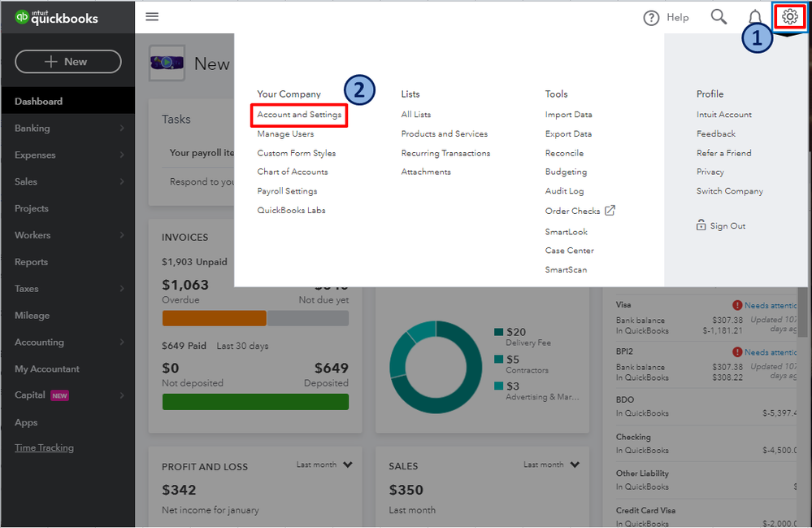Image resolution: width=812 pixels, height=528 pixels.
Task: Open the Sales widget Last month dropdown
Action: point(551,464)
